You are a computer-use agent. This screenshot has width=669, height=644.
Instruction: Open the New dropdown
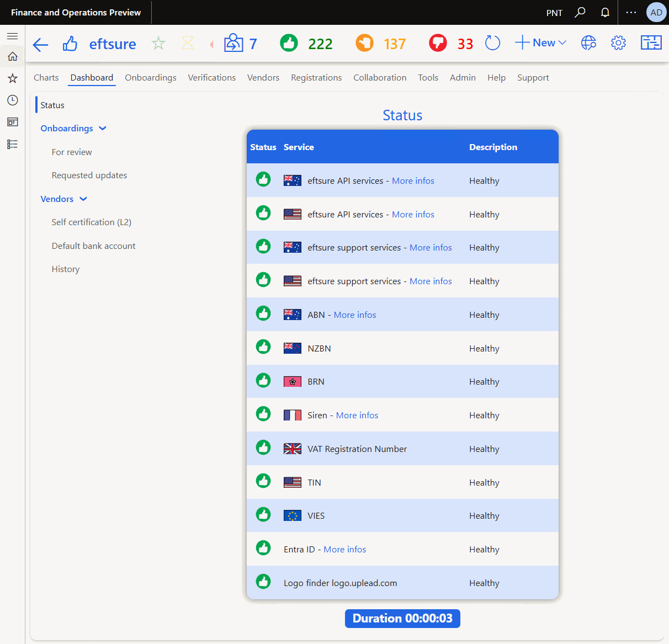coord(540,42)
